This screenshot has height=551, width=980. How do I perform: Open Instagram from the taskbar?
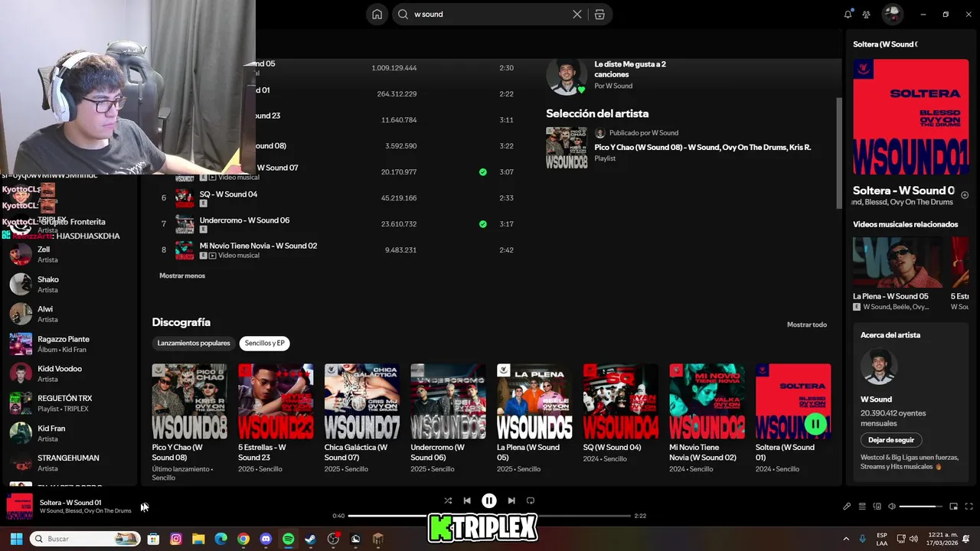point(176,539)
